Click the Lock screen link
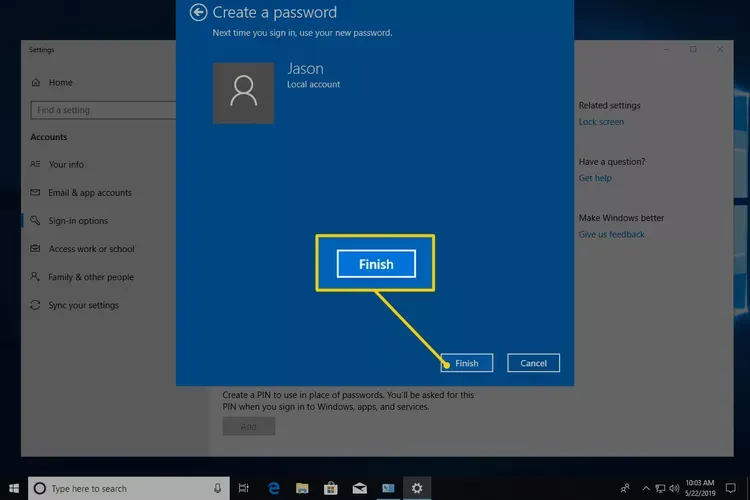 coord(601,122)
